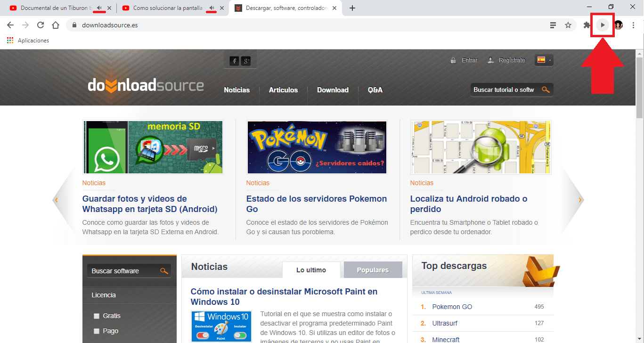
Task: Open the Articulos navigation menu item
Action: [283, 90]
